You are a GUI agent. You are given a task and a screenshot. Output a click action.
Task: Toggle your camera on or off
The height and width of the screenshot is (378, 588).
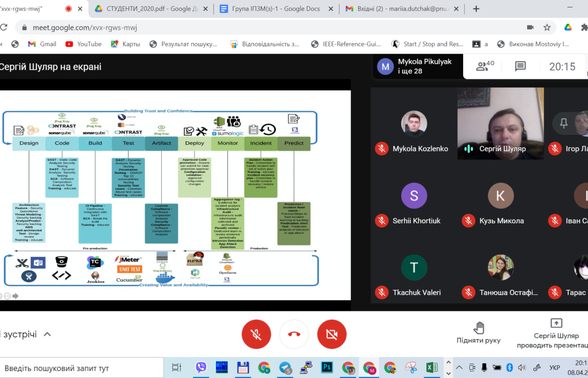coord(332,334)
